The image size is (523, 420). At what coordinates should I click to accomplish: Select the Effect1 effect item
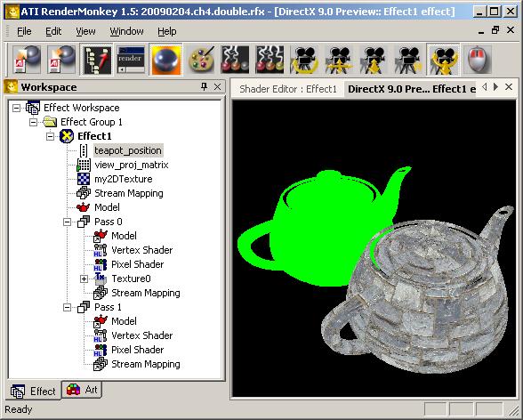(x=94, y=136)
